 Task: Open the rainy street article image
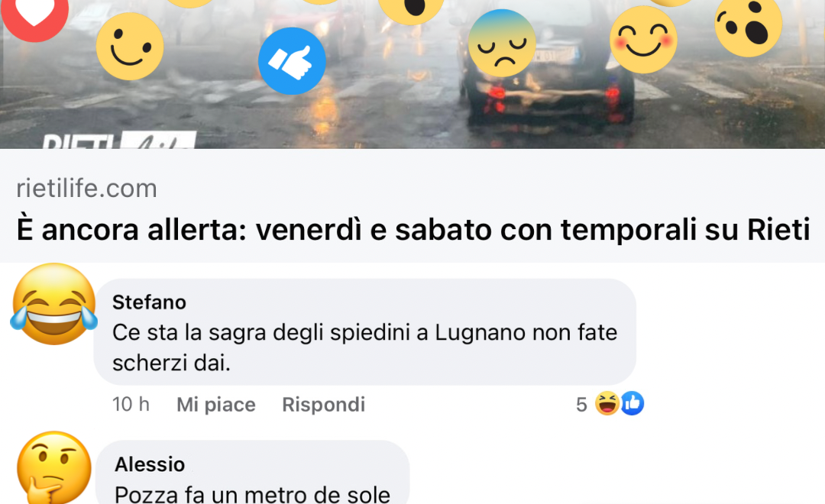point(412,74)
